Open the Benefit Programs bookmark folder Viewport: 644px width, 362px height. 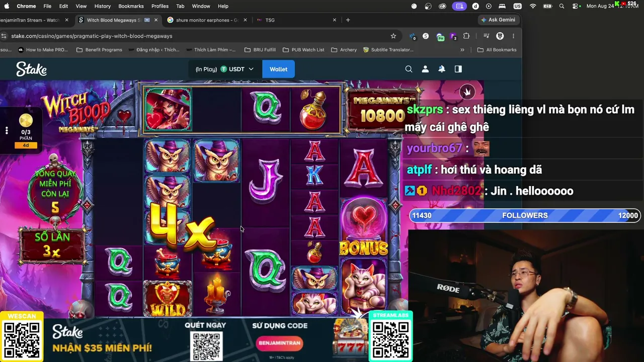point(99,50)
